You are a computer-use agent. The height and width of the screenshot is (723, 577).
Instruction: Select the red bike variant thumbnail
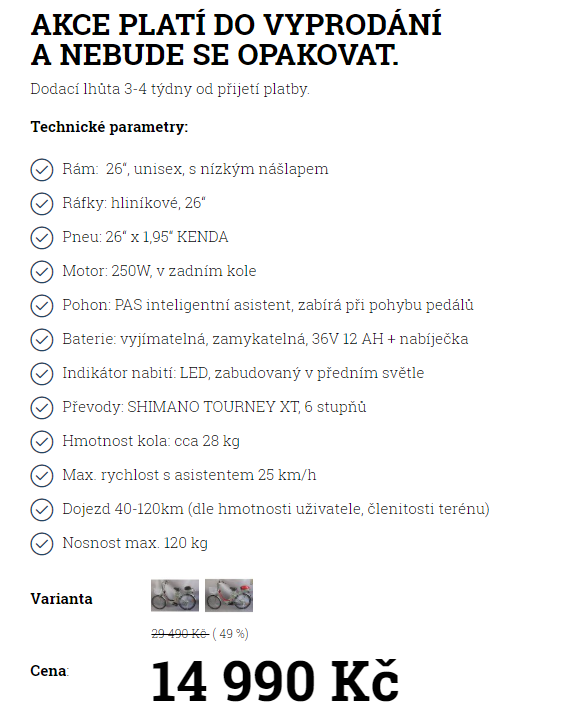[x=229, y=595]
